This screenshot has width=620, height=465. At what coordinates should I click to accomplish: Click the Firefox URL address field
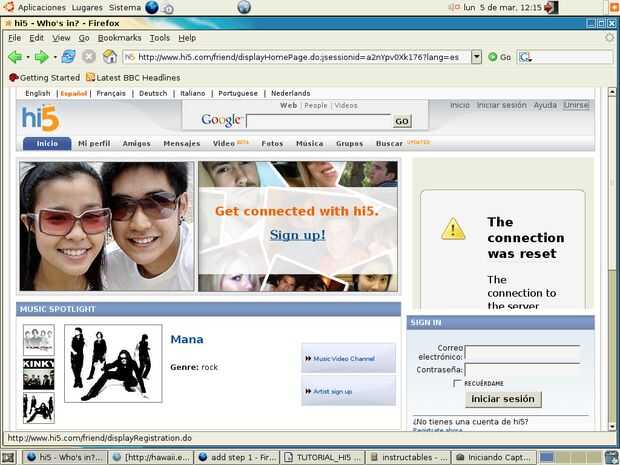[x=297, y=57]
